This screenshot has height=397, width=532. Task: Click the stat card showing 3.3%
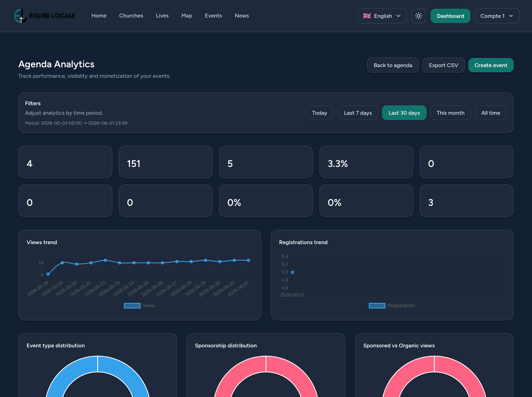(x=366, y=162)
